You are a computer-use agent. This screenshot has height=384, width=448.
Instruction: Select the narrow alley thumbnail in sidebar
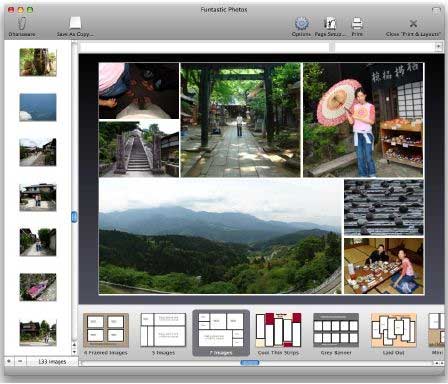point(38,242)
